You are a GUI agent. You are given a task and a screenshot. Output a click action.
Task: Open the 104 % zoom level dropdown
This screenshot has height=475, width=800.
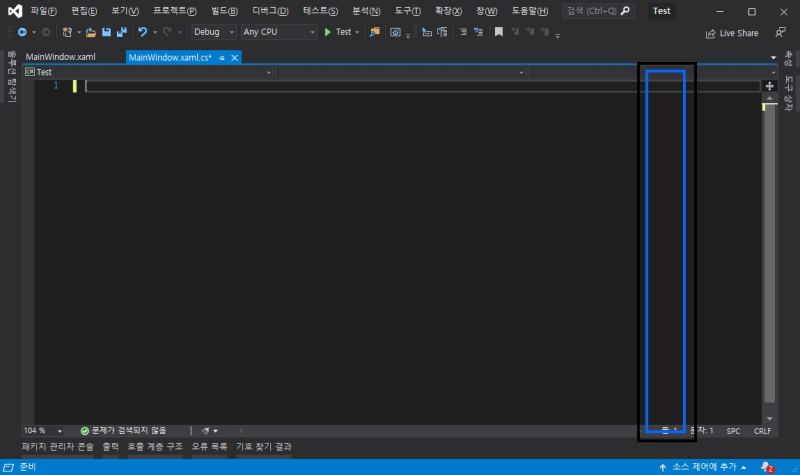tap(43, 431)
